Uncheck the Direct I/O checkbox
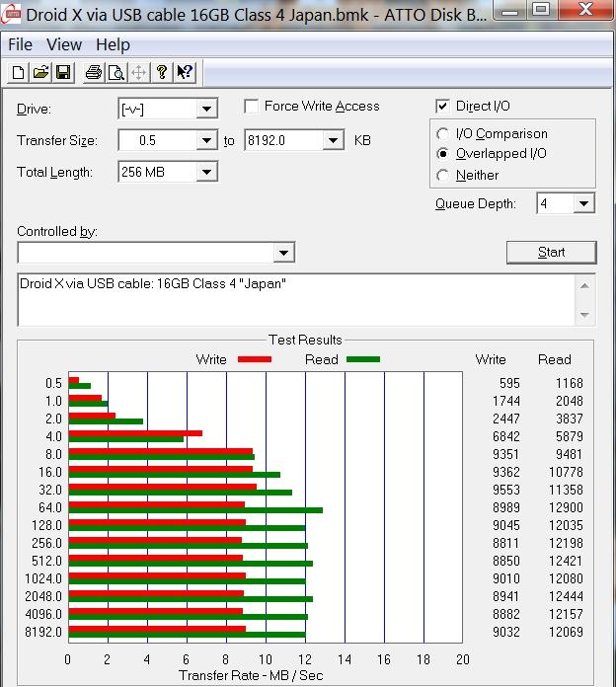Image resolution: width=616 pixels, height=687 pixels. [442, 106]
